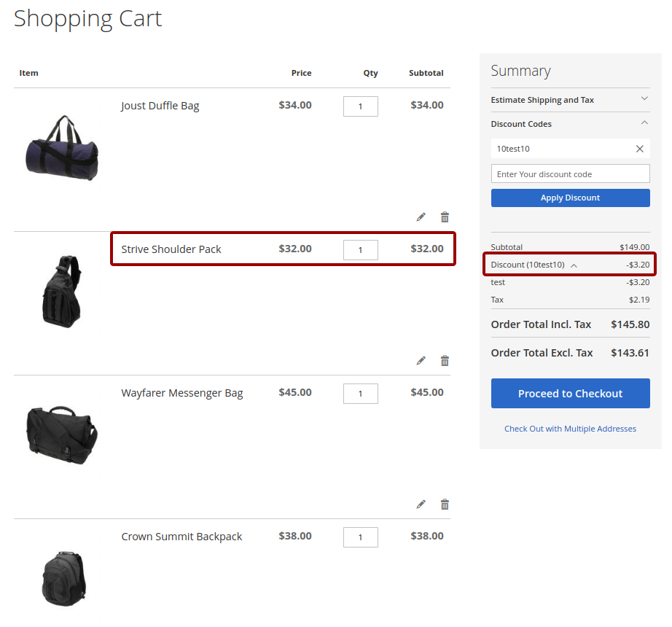
Task: Click the Joust Duffle Bag quantity box
Action: click(360, 106)
